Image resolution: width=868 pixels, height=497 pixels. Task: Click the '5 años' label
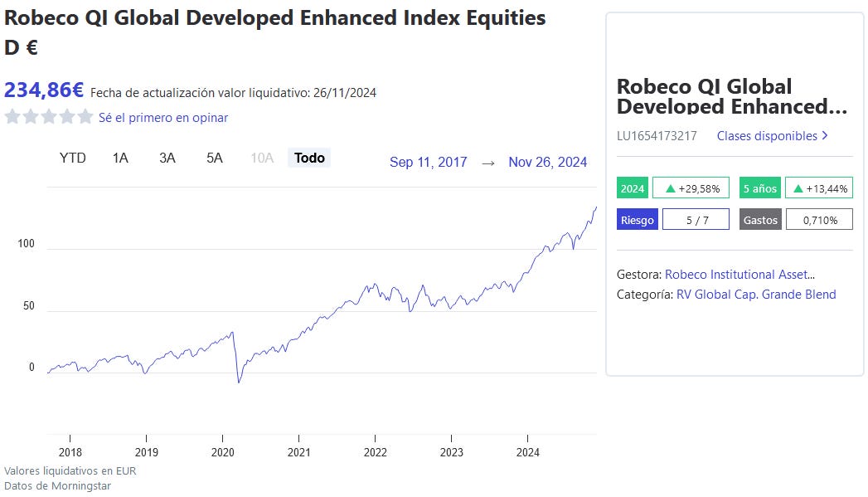tap(760, 188)
